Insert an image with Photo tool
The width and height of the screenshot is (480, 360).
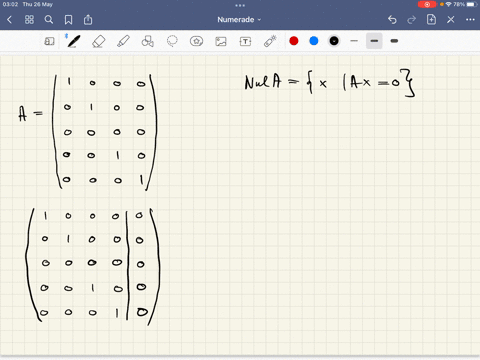click(x=221, y=41)
